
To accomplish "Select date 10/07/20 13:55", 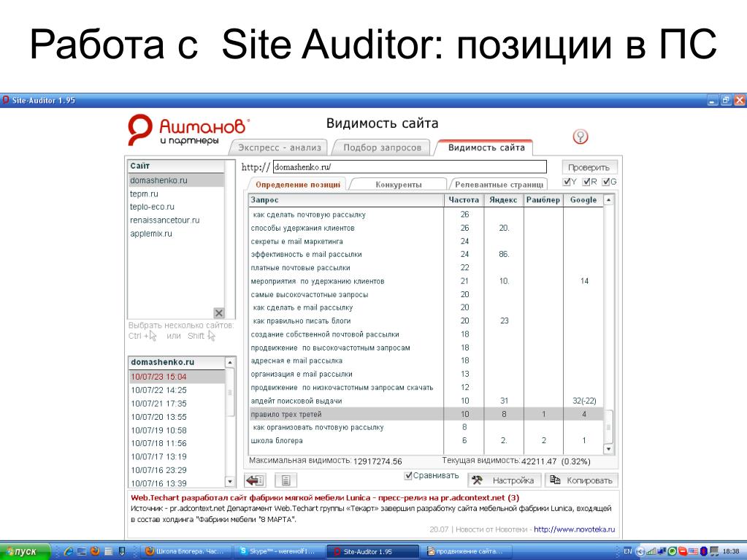I will click(x=177, y=417).
